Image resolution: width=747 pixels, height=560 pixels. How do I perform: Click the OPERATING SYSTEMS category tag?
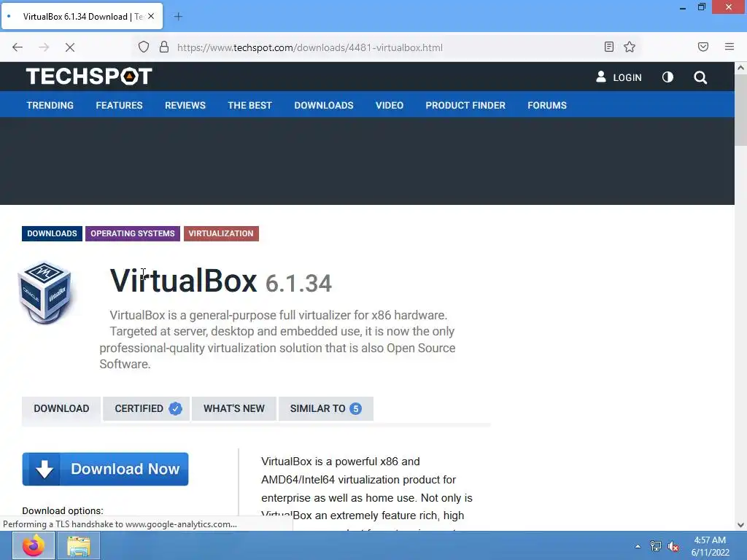(133, 233)
